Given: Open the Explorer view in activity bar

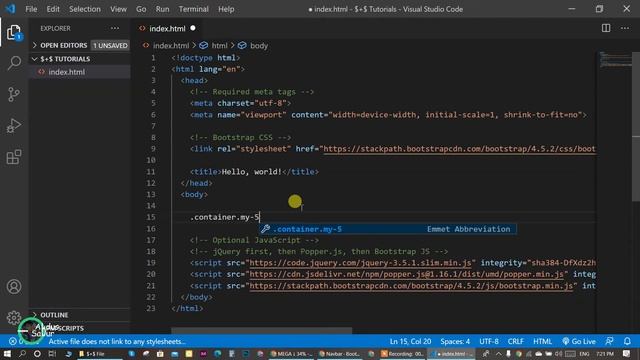Looking at the screenshot, I should (14, 33).
